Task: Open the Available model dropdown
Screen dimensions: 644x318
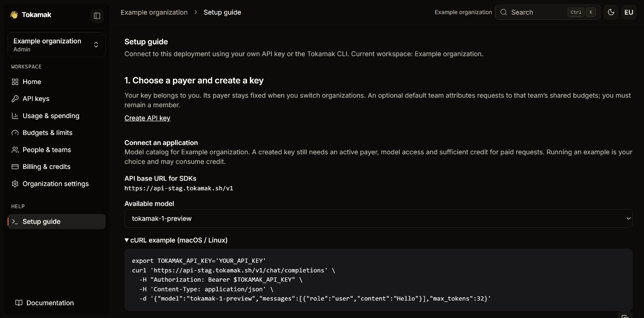Action: [379, 218]
